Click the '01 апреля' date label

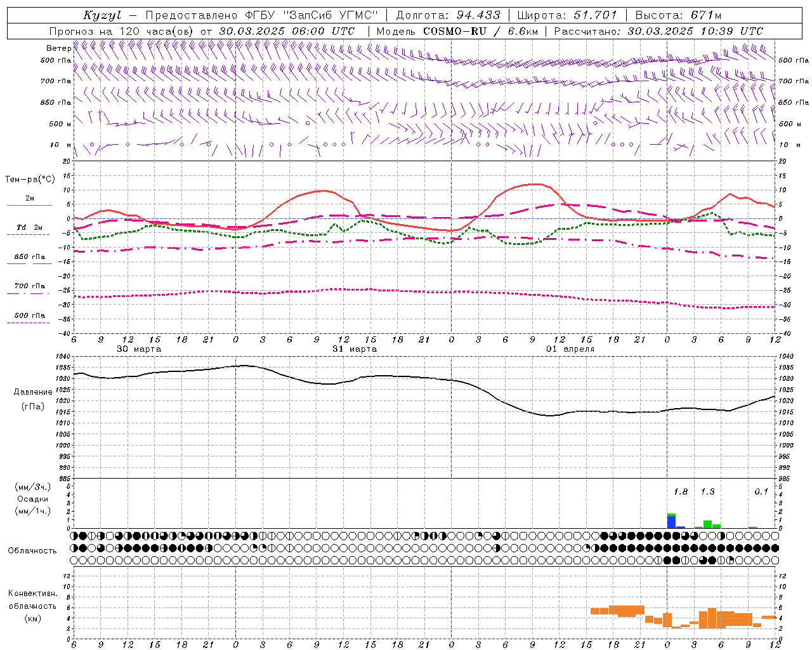click(x=570, y=349)
